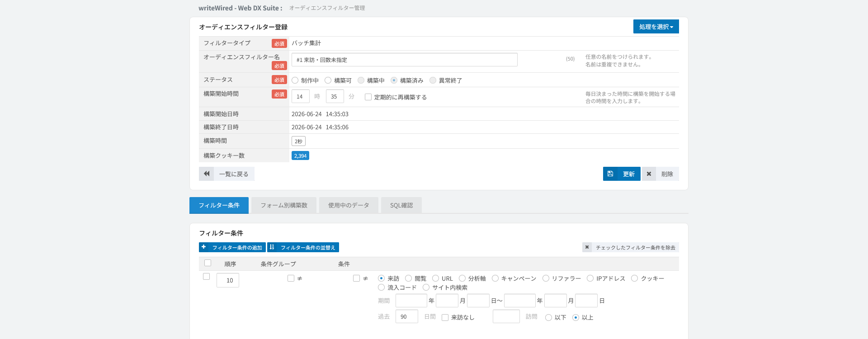This screenshot has width=868, height=339.
Task: Click チェックしたフィルター条件を除去 button text
Action: pos(636,248)
